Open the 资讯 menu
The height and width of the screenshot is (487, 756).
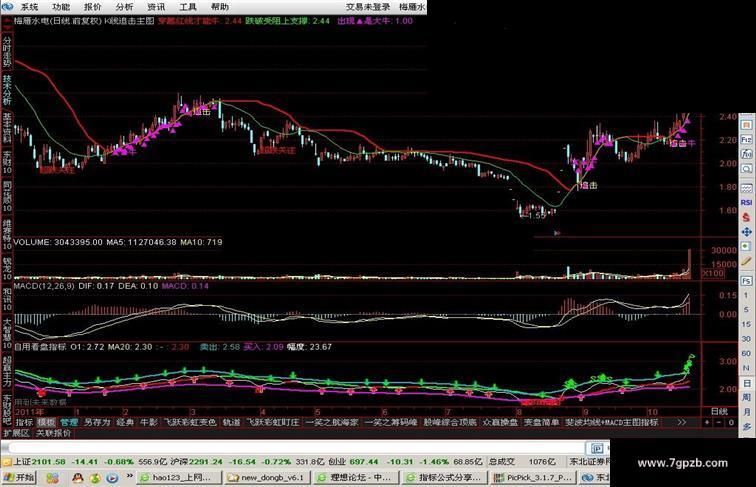pos(156,7)
